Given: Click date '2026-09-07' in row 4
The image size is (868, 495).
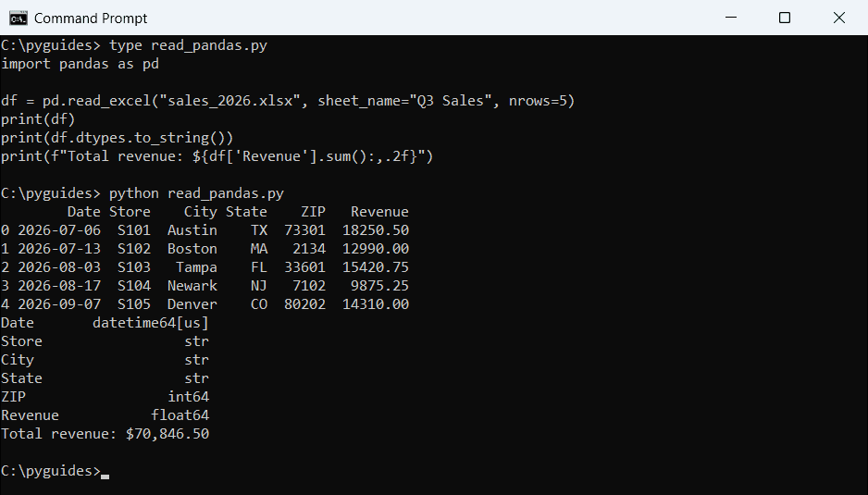Looking at the screenshot, I should 59,304.
